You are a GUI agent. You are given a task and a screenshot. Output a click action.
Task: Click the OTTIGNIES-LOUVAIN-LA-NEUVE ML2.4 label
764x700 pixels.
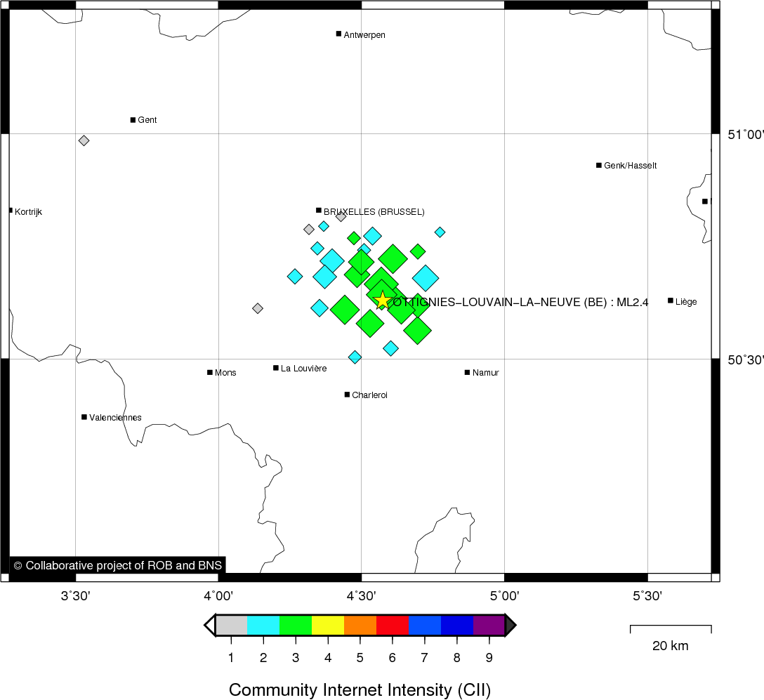pyautogui.click(x=520, y=302)
